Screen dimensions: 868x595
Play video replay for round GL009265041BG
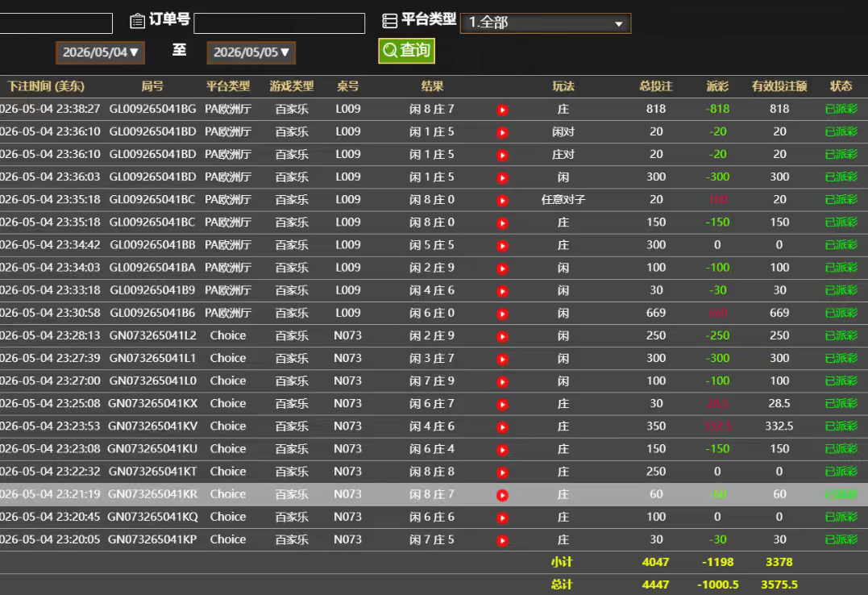tap(502, 110)
